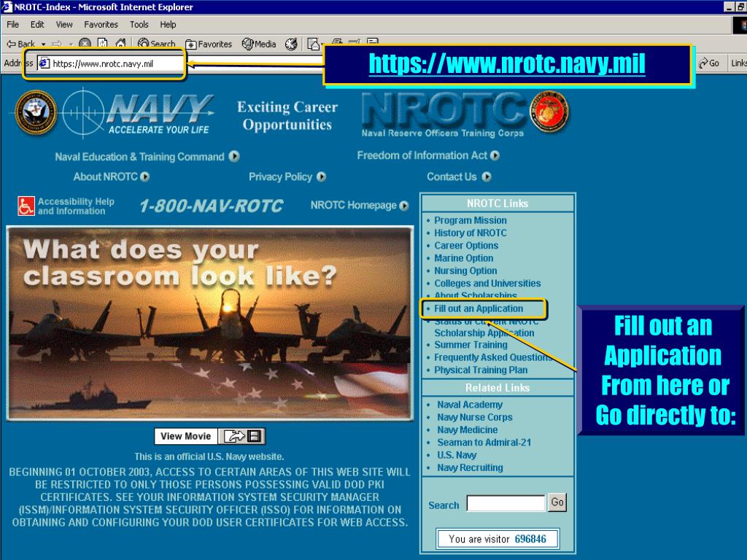Open the Search toolbar button
This screenshot has width=747, height=560.
[156, 44]
